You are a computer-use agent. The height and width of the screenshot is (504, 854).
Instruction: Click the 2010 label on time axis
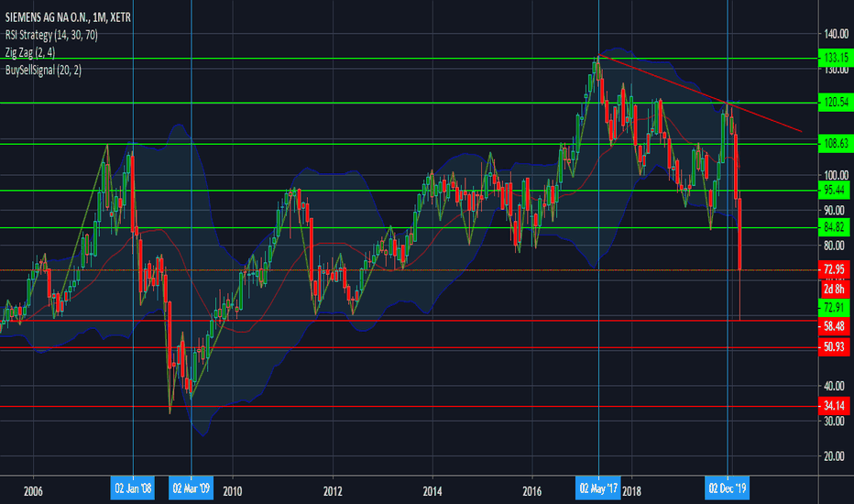pyautogui.click(x=233, y=491)
